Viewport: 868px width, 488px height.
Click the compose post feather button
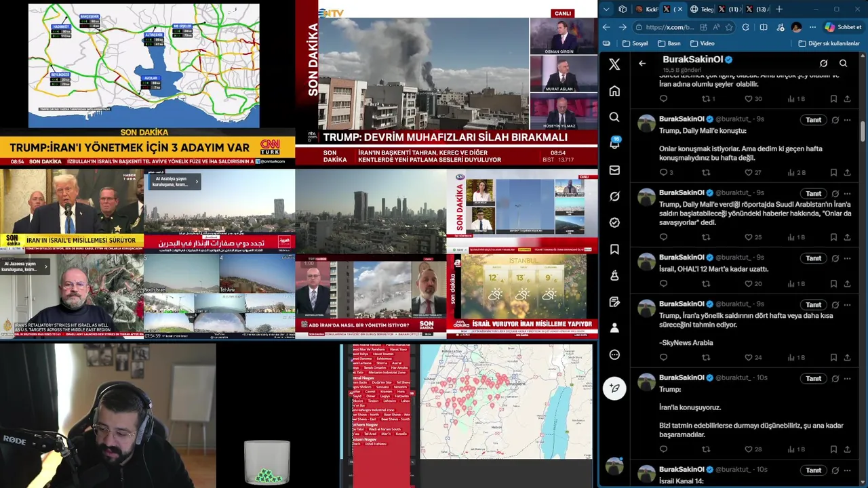(614, 388)
